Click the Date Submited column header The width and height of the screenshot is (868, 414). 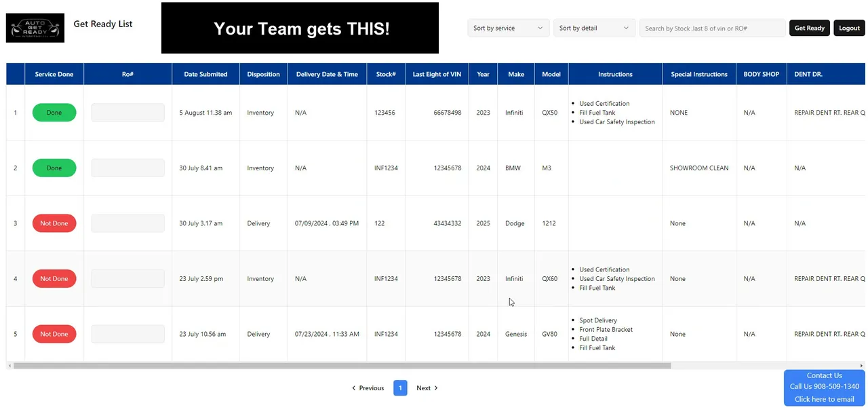205,74
